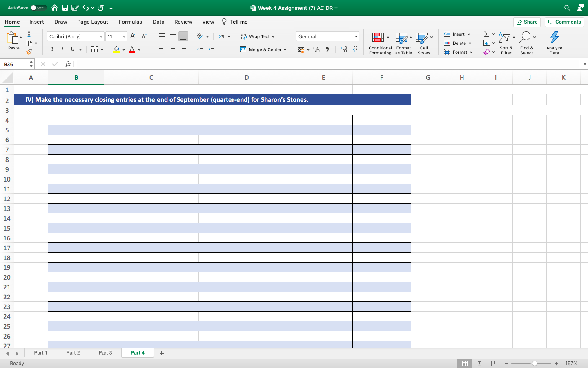Click Tell me search box
588x368 pixels.
coord(235,22)
